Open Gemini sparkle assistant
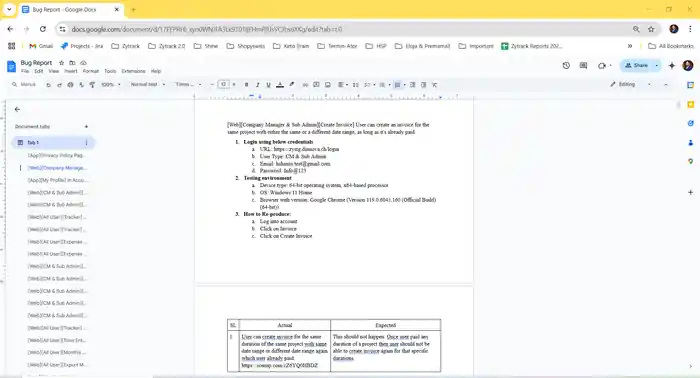Viewport: 700px width, 378px height. (671, 66)
